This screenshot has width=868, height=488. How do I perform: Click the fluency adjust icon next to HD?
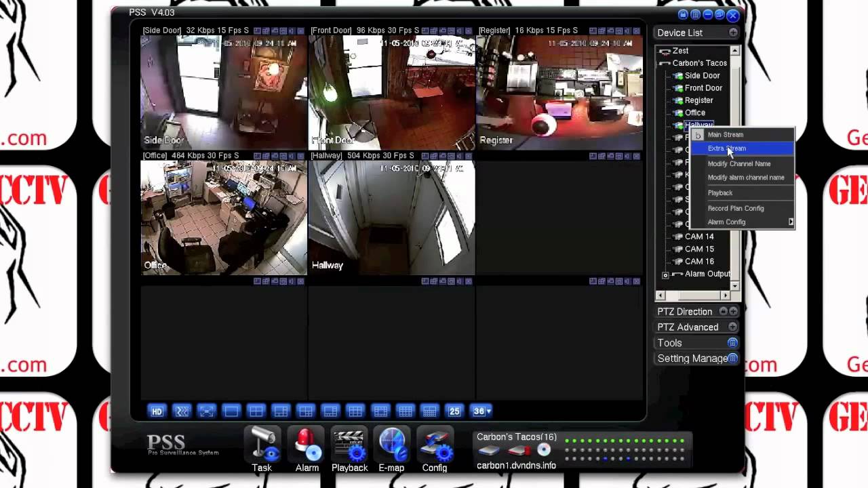pos(182,411)
